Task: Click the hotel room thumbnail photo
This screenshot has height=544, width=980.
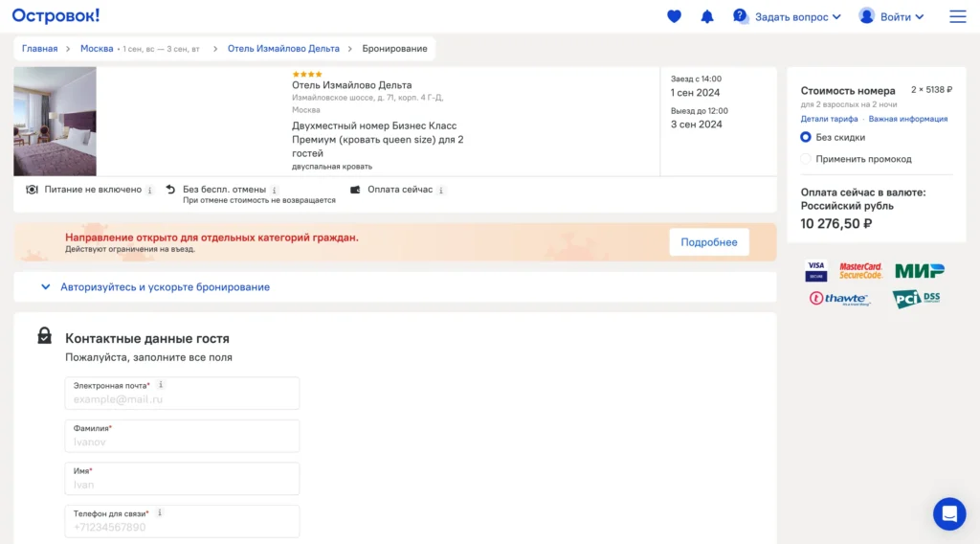Action: pos(55,122)
